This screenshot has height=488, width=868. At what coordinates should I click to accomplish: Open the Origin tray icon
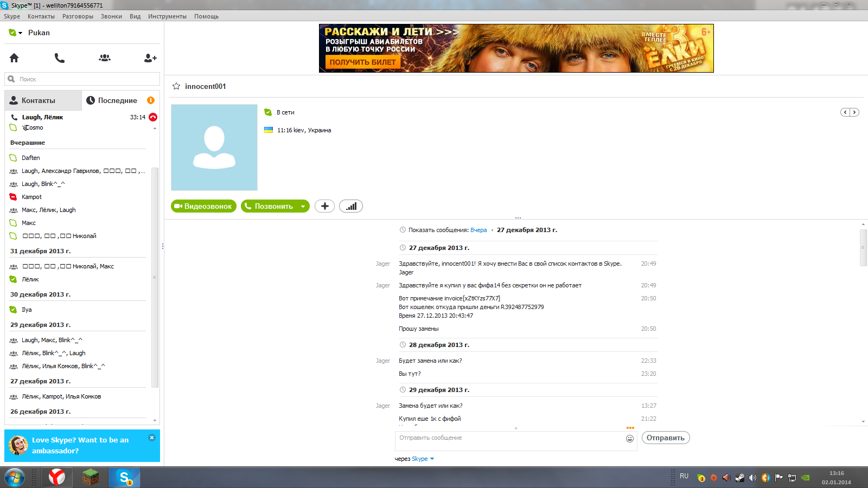[x=713, y=478]
